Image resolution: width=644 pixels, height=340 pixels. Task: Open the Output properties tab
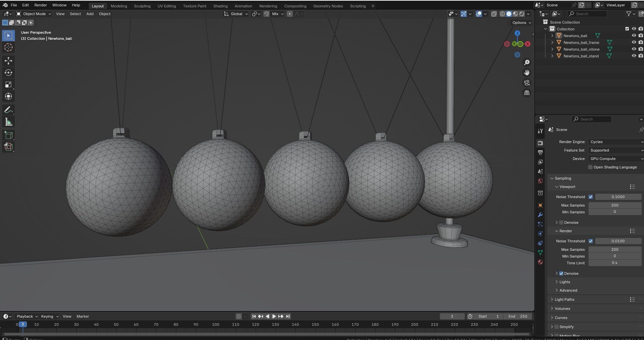(x=540, y=153)
